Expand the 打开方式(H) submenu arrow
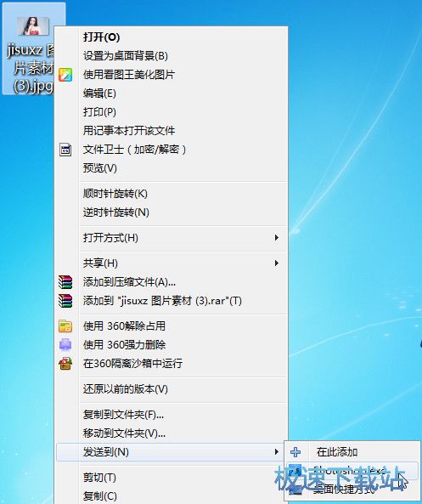Image resolution: width=422 pixels, height=504 pixels. [277, 238]
